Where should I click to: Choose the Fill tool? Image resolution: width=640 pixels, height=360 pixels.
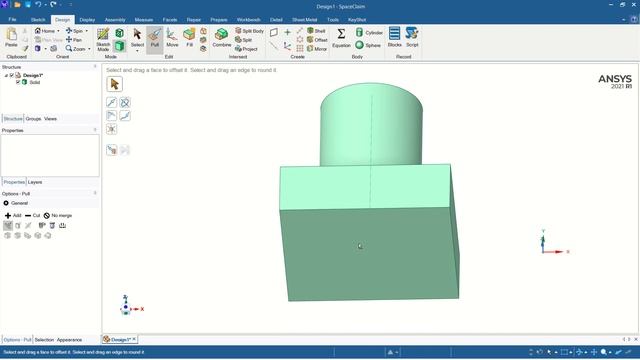pos(189,38)
